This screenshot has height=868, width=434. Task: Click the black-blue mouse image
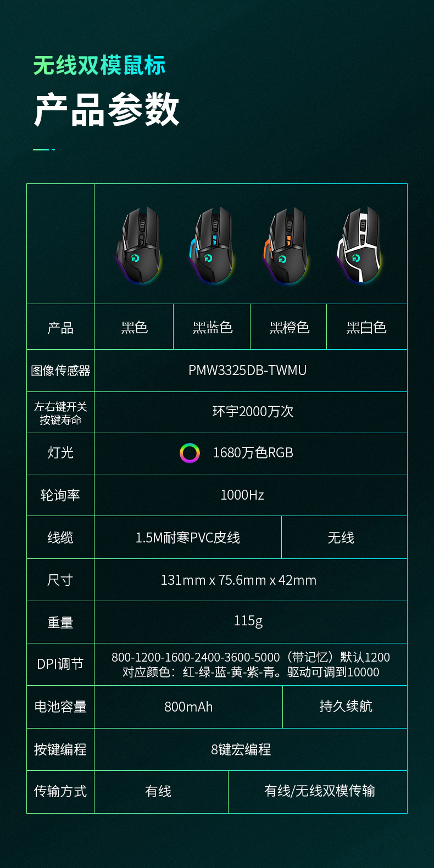(212, 245)
